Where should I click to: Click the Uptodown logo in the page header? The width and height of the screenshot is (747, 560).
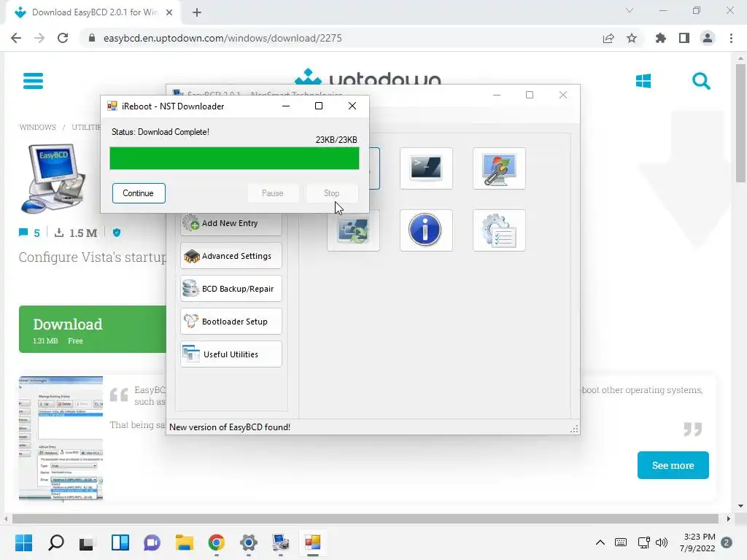(x=368, y=77)
